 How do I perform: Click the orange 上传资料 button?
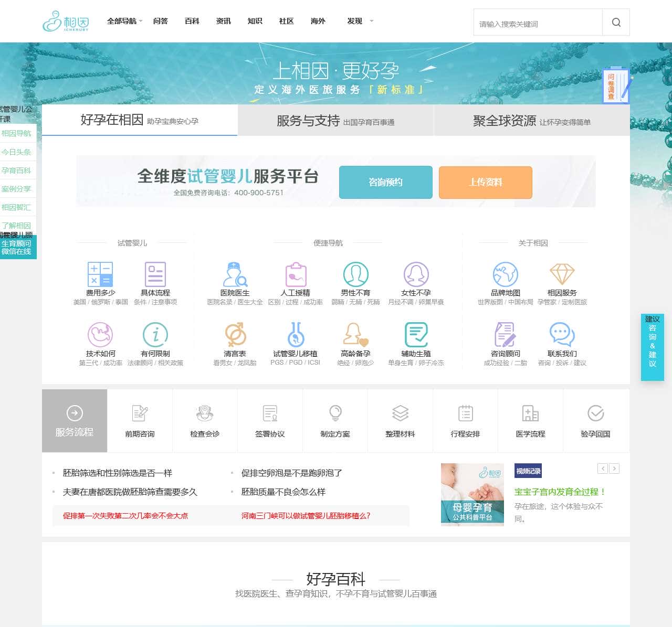(x=485, y=182)
